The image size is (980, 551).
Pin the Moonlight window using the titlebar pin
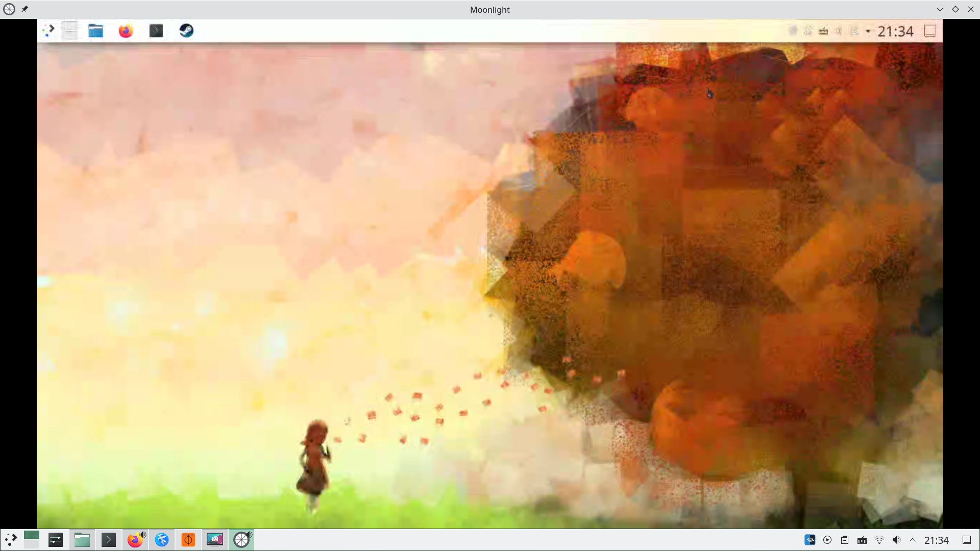24,9
